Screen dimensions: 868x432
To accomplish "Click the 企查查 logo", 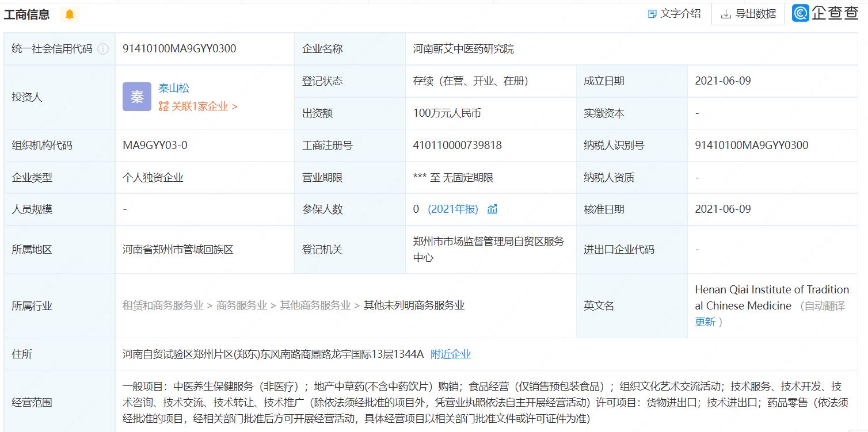I will tap(825, 13).
